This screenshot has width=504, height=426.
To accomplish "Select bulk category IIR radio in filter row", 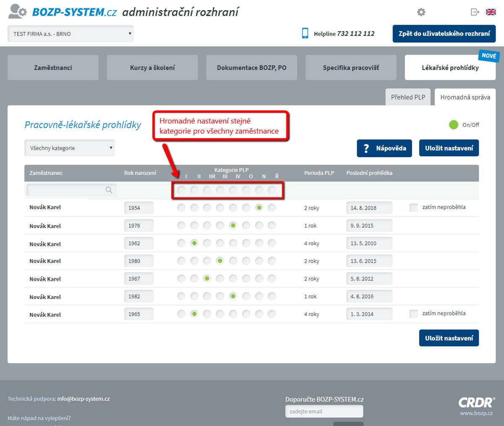I will pyautogui.click(x=207, y=190).
